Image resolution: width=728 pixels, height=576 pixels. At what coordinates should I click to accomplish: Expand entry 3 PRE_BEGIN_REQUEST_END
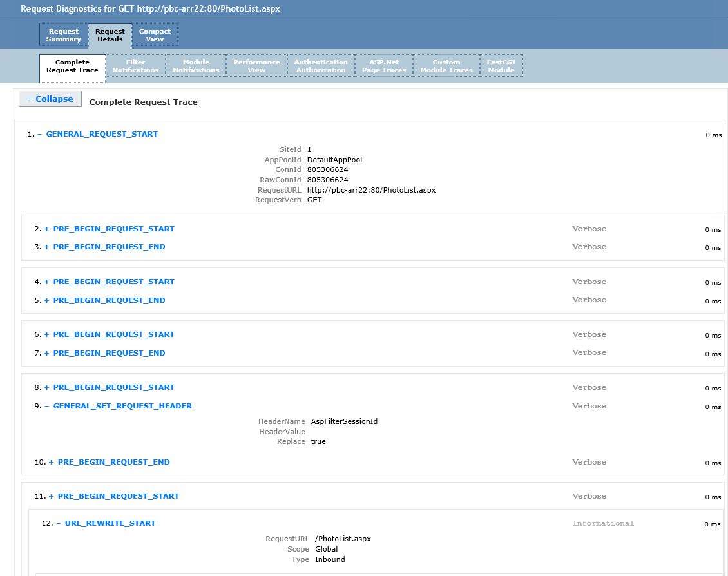pos(109,247)
